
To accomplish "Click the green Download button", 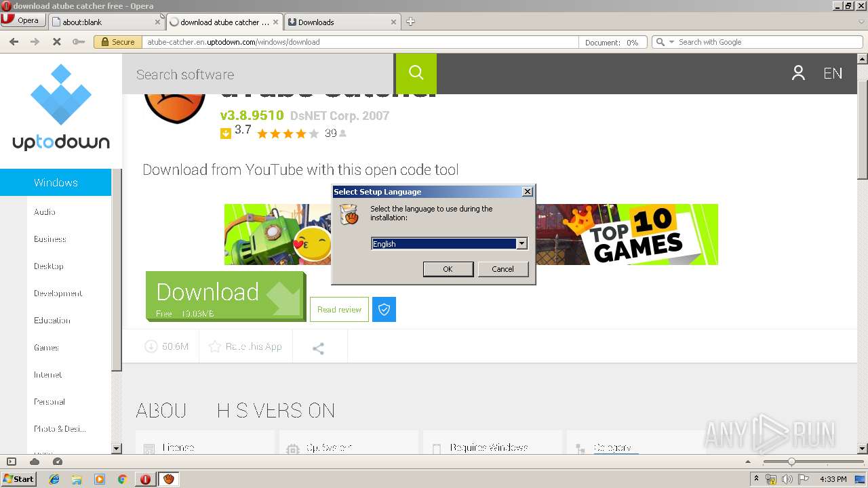I will [226, 296].
